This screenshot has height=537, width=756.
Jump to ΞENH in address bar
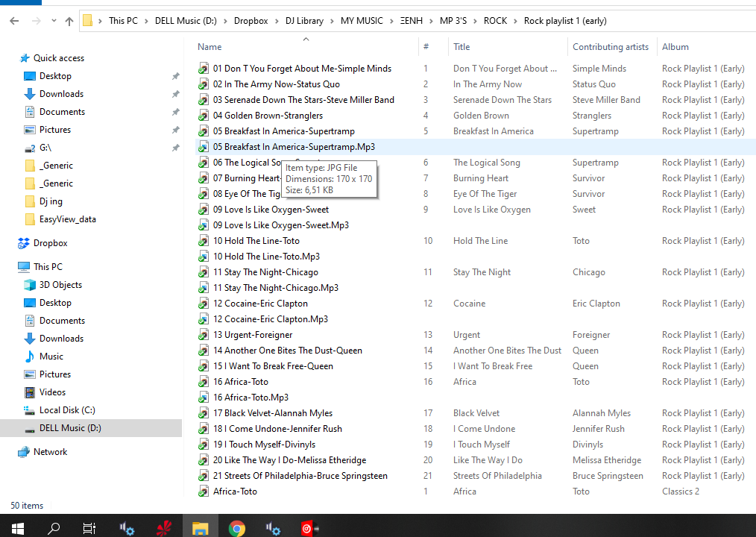coord(412,21)
